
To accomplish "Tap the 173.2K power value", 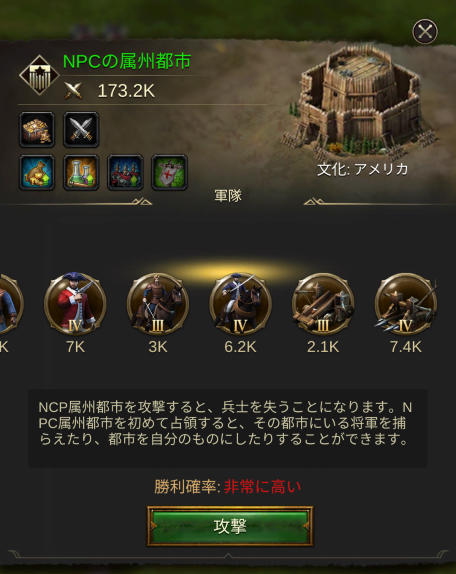I will point(126,91).
